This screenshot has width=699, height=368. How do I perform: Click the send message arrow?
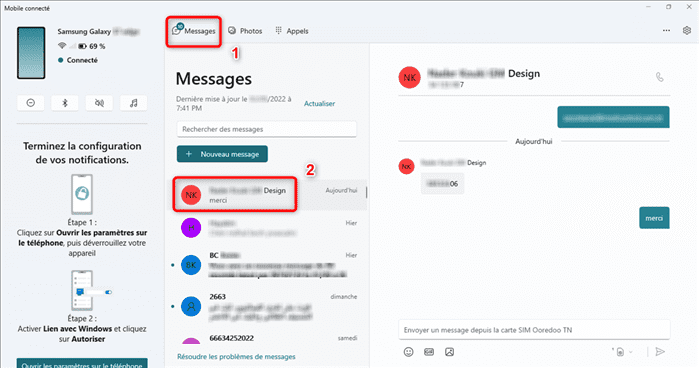(660, 352)
